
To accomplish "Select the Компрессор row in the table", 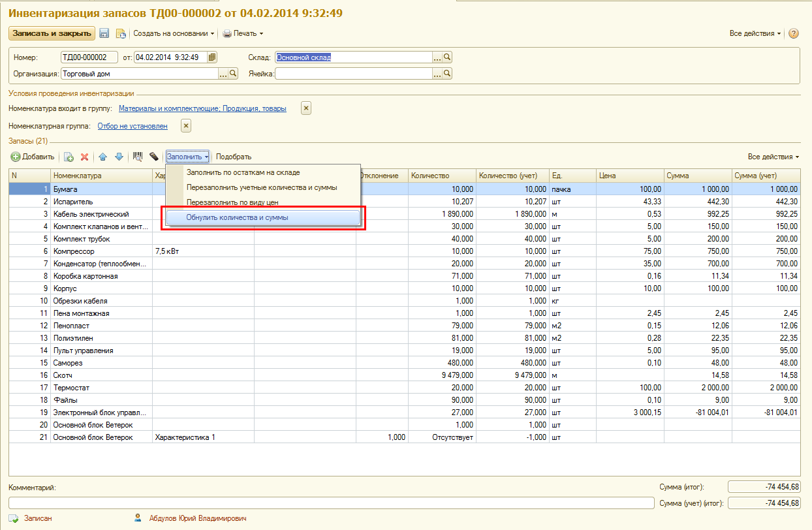I will pyautogui.click(x=74, y=251).
